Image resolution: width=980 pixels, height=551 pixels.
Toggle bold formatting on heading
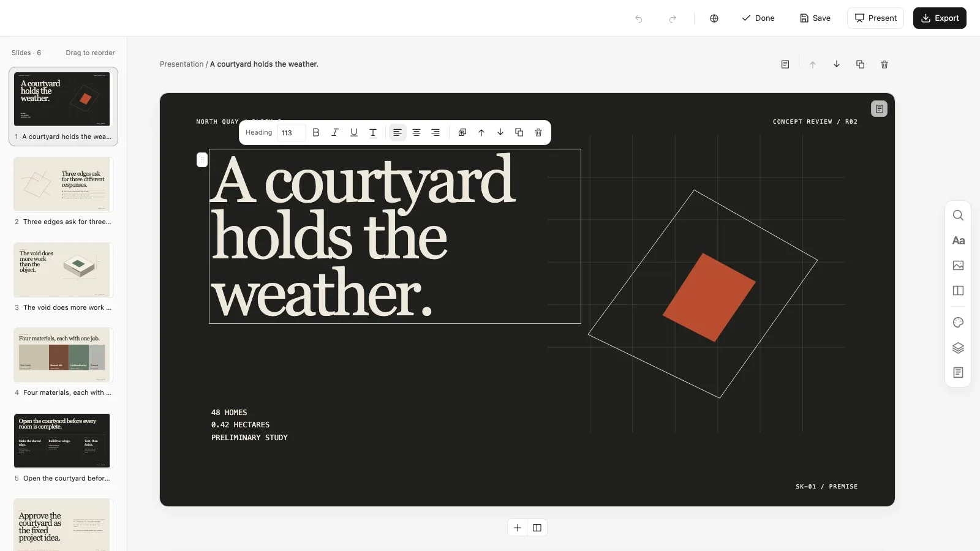(x=316, y=132)
